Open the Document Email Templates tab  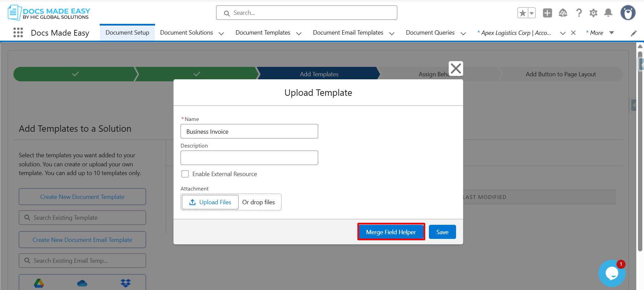click(348, 33)
